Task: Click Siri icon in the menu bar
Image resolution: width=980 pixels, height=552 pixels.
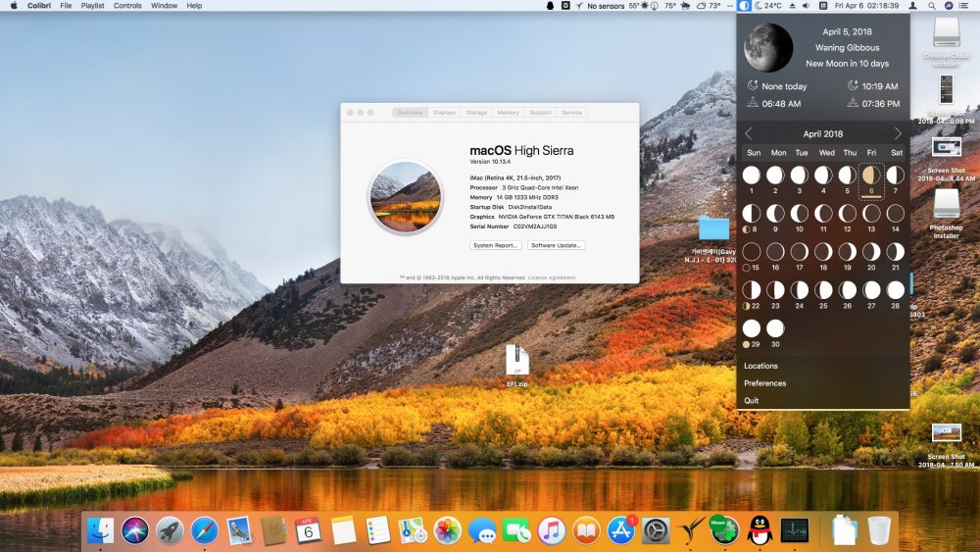Action: tap(949, 6)
